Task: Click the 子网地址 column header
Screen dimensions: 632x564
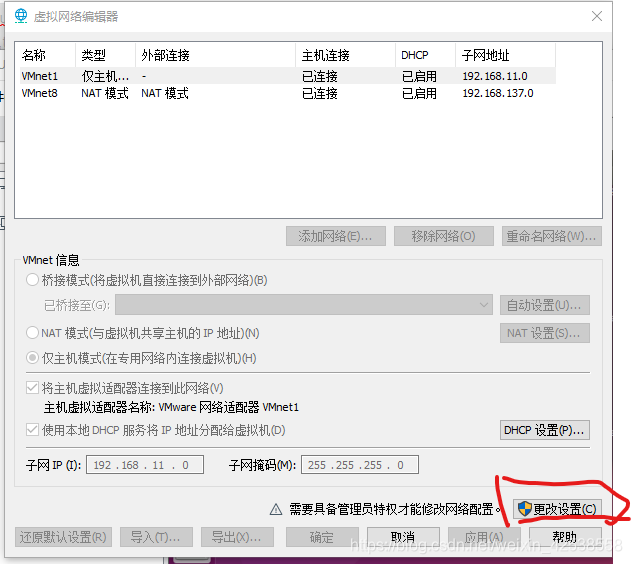Action: 505,55
